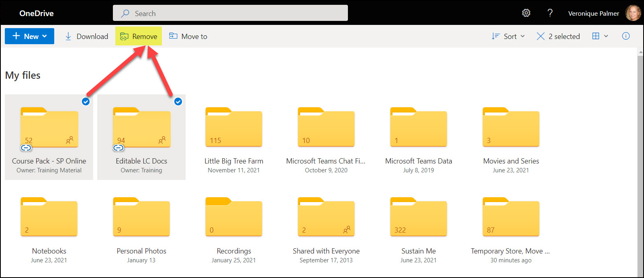
Task: Click the Download toolbar button
Action: click(x=87, y=36)
